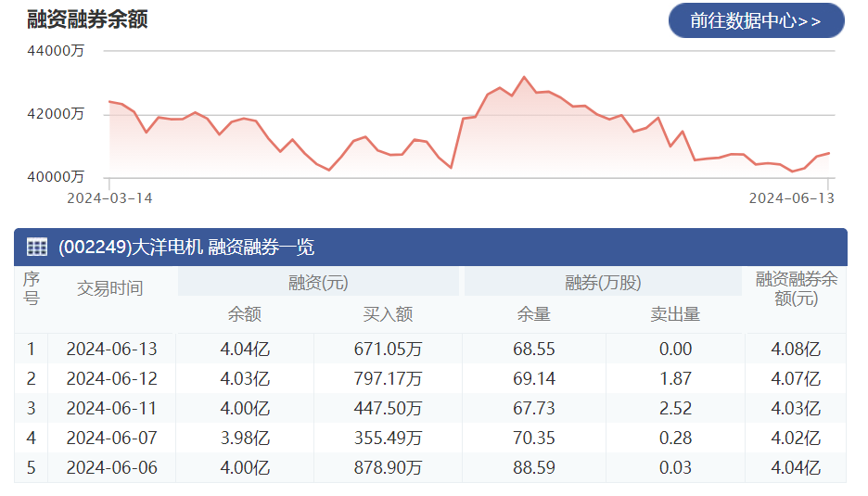
Task: Click the 4.08亿 total balance cell
Action: pyautogui.click(x=796, y=349)
